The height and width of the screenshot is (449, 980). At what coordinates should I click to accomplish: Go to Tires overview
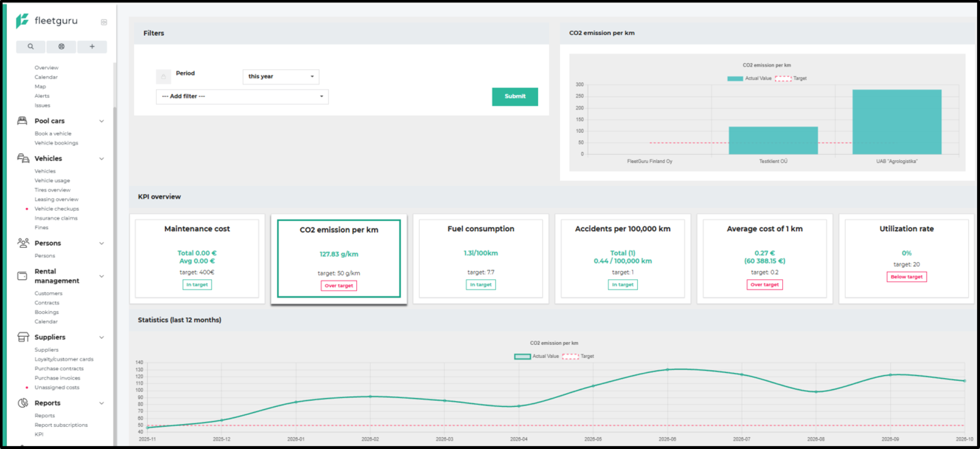coord(53,190)
